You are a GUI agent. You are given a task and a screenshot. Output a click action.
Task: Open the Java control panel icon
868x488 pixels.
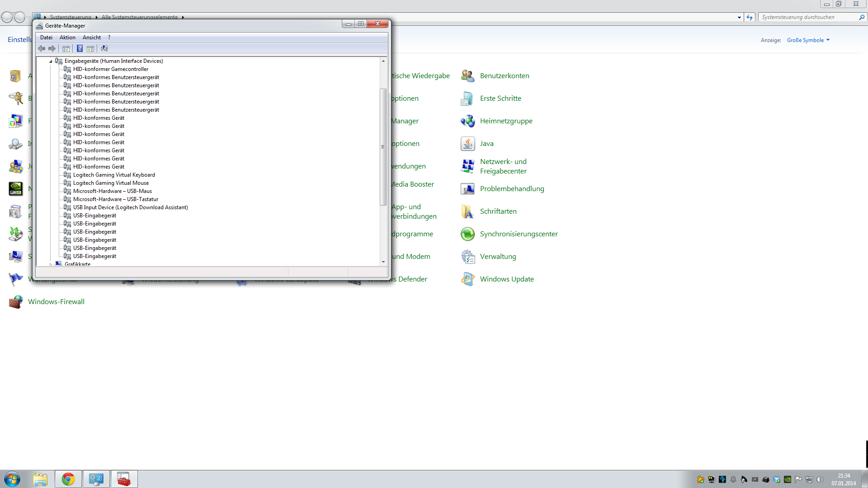pos(467,144)
